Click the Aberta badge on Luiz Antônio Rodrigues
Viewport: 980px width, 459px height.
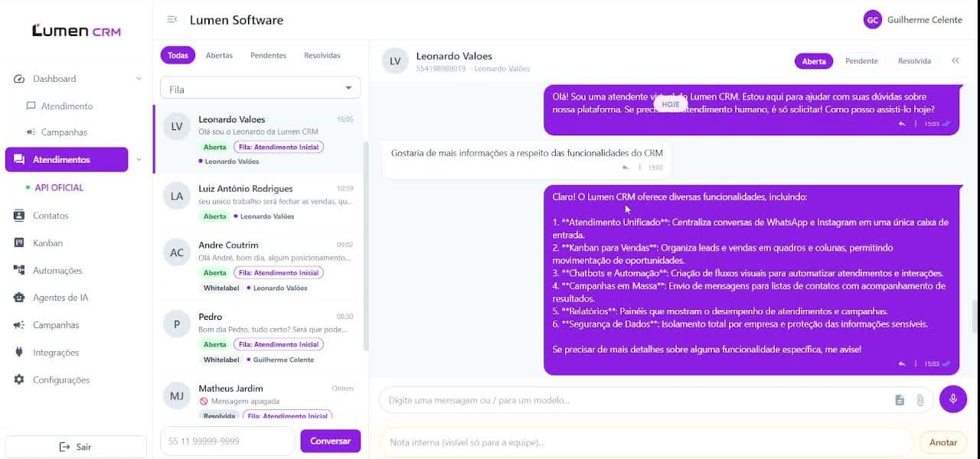point(214,216)
